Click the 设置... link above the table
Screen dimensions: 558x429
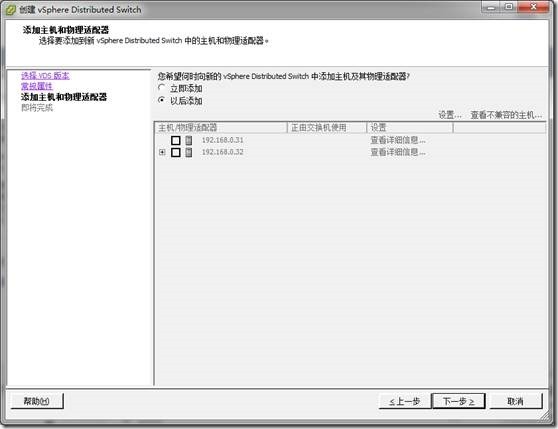click(450, 115)
